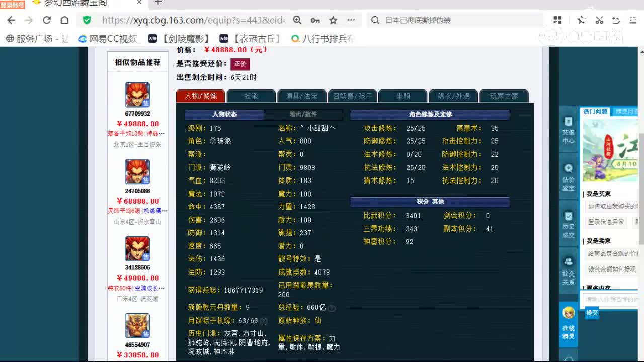The image size is (644, 362).
Task: Click the scissors screenshot extension icon
Action: coord(599,21)
